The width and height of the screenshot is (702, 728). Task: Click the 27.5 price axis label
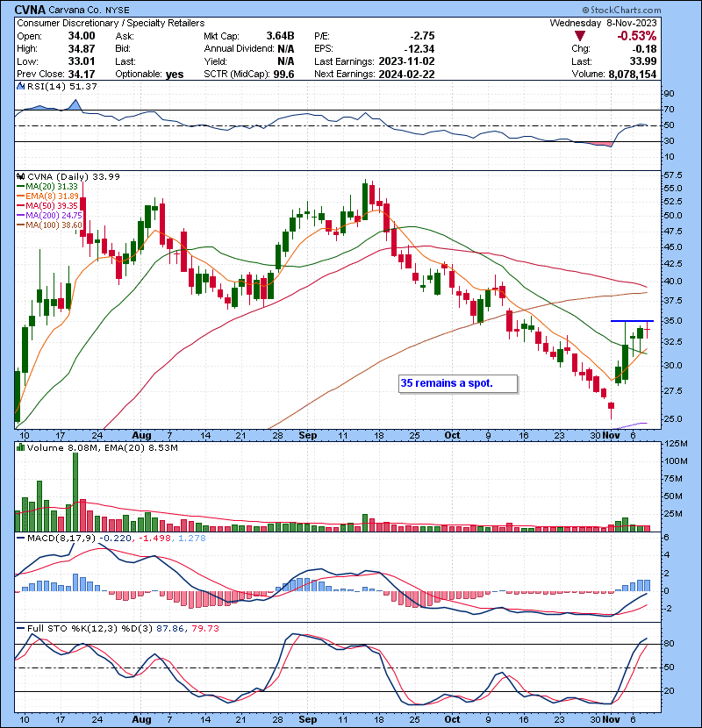pos(673,391)
